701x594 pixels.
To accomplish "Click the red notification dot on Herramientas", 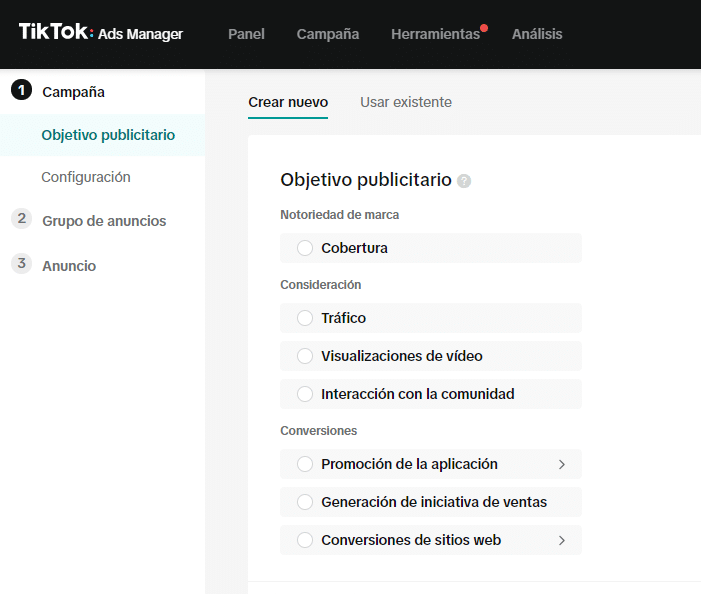I will pos(484,28).
